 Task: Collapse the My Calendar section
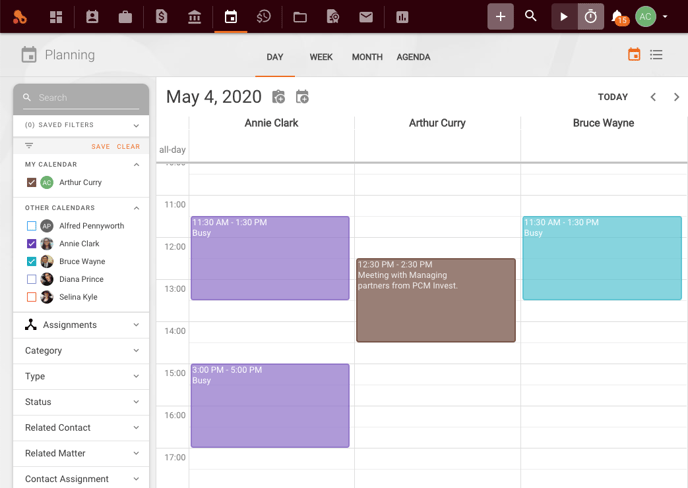[136, 165]
